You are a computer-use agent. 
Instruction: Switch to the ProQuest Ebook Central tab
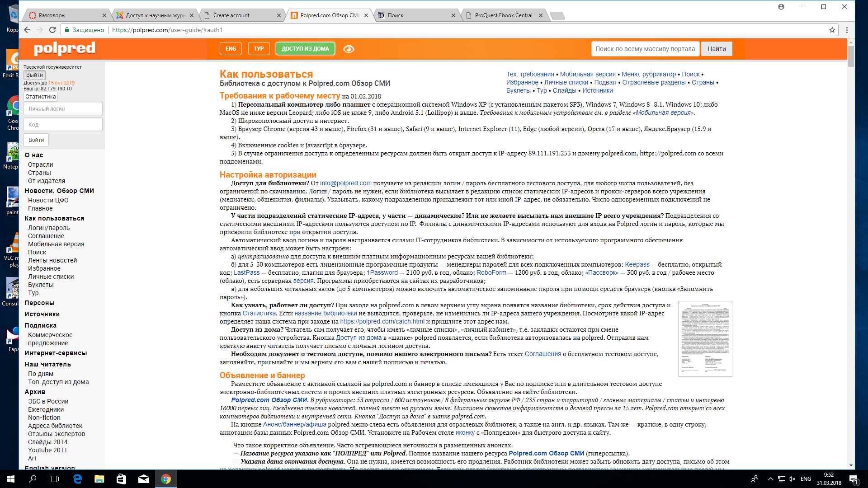click(x=503, y=15)
